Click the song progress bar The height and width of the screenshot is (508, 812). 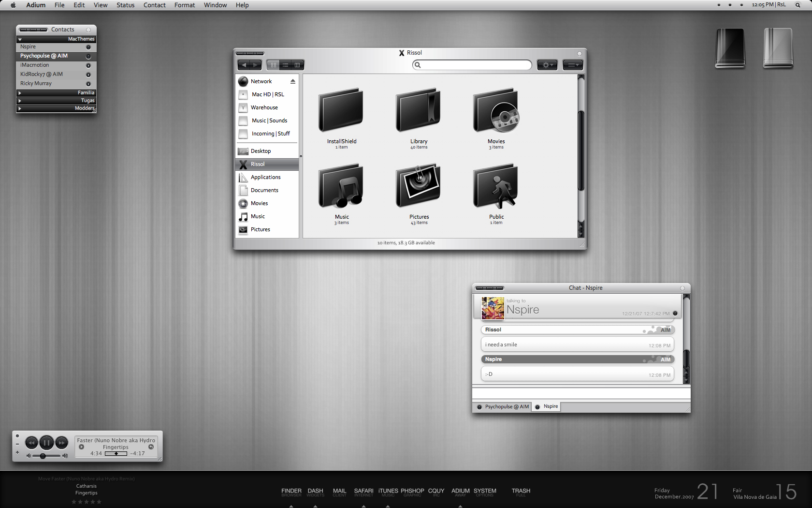pos(116,454)
